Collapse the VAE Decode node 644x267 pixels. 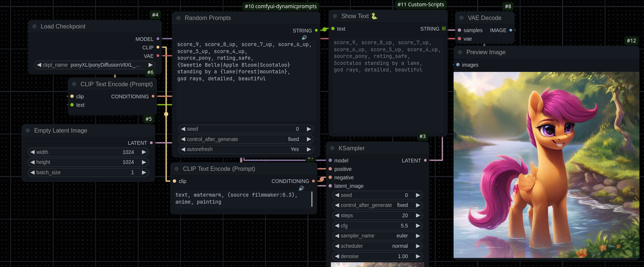click(x=461, y=18)
